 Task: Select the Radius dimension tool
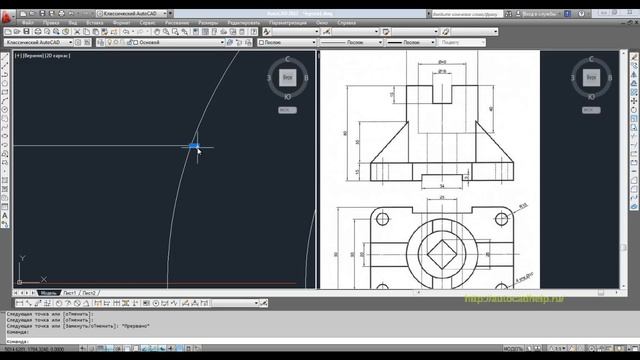pos(59,303)
